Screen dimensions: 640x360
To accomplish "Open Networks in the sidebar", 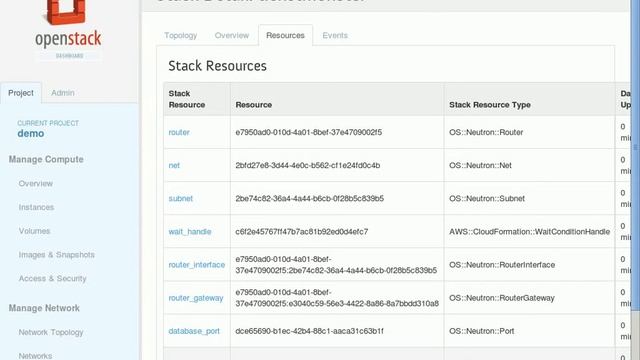I will (x=36, y=356).
